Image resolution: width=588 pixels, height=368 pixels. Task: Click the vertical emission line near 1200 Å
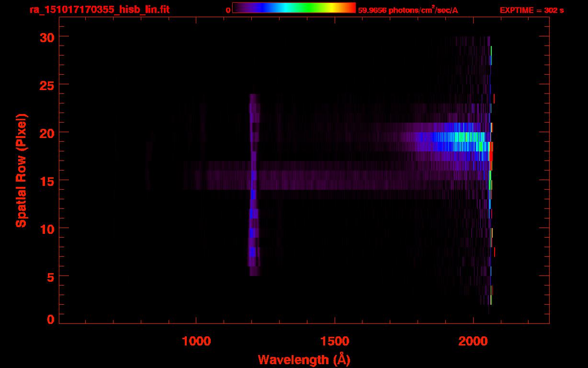[x=253, y=185]
